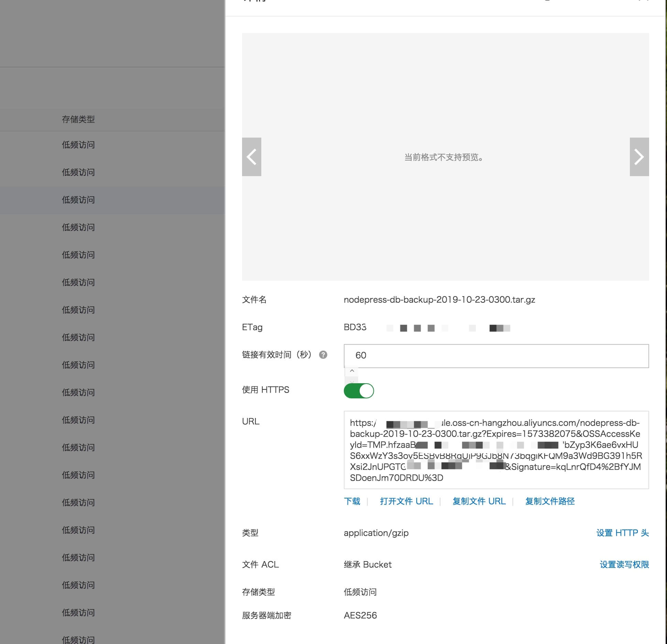
Task: Click 复制文件路径 to copy file path
Action: [x=549, y=501]
